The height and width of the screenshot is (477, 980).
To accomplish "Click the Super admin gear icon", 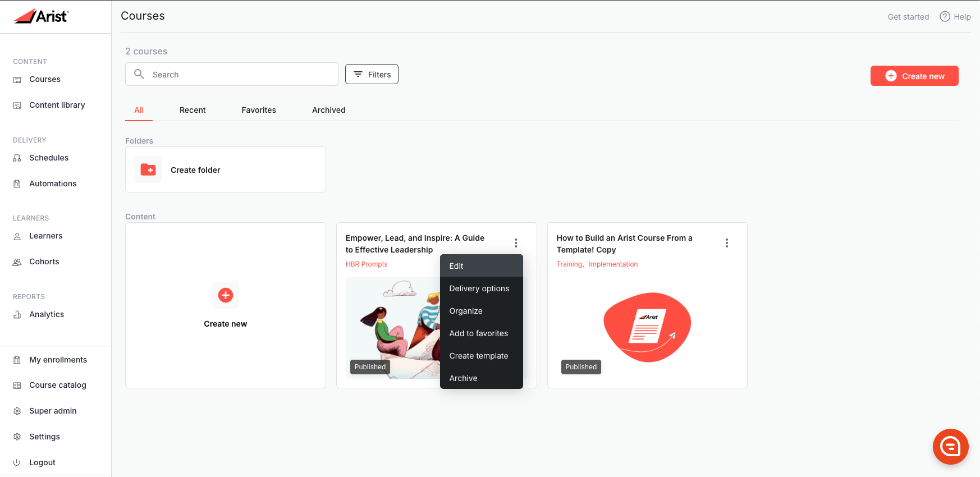I will 17,411.
